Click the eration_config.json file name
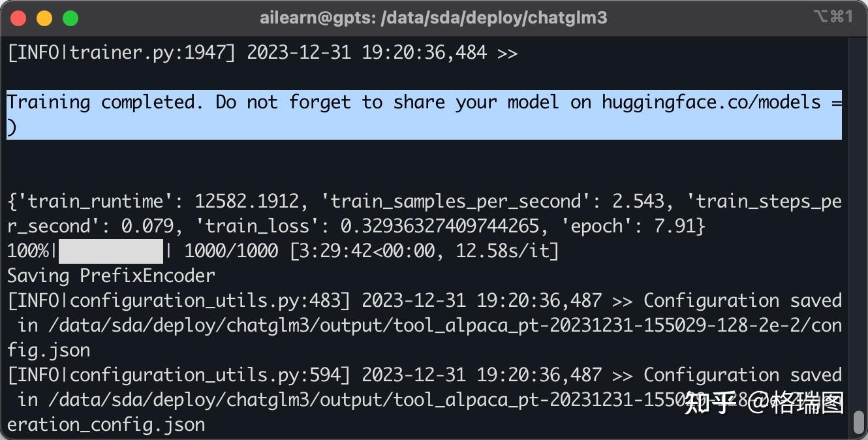868x440 pixels. point(106,425)
